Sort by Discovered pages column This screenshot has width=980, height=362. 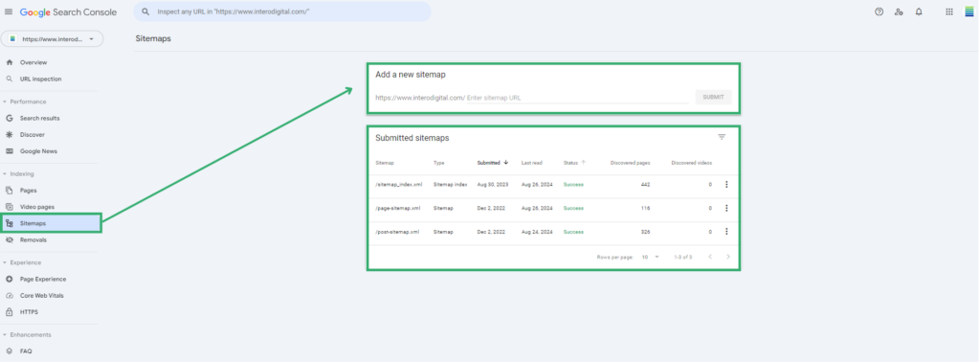pyautogui.click(x=630, y=163)
